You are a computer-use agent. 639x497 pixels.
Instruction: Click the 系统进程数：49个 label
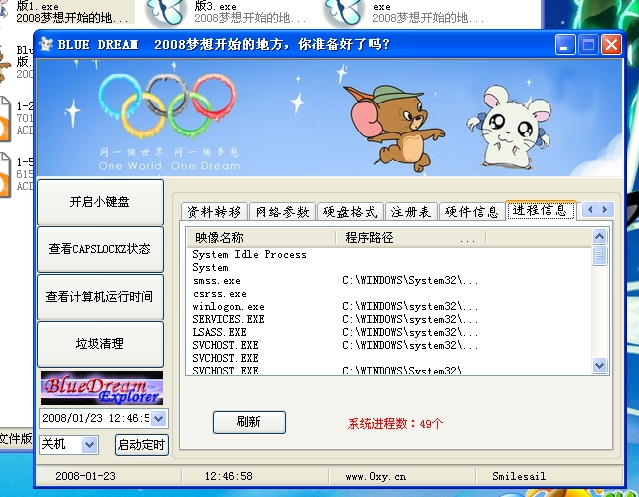(x=395, y=424)
